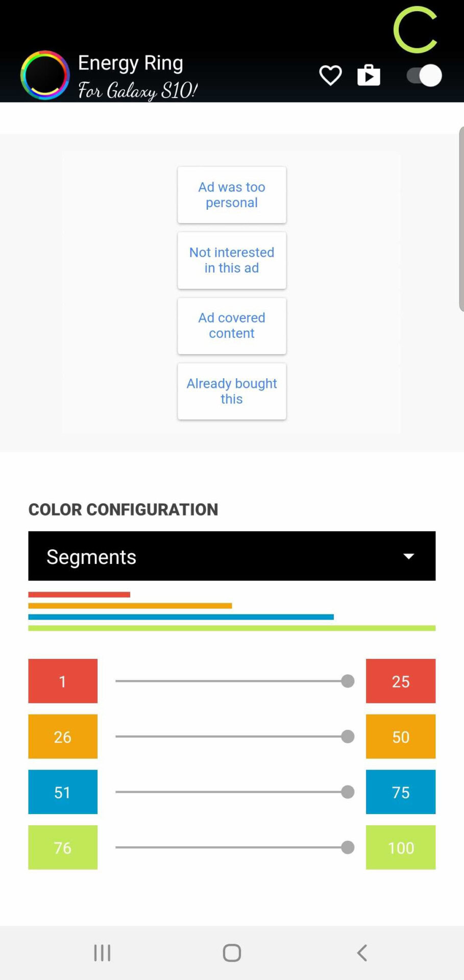Tap the heart favorite icon
This screenshot has width=464, height=980.
pos(330,76)
